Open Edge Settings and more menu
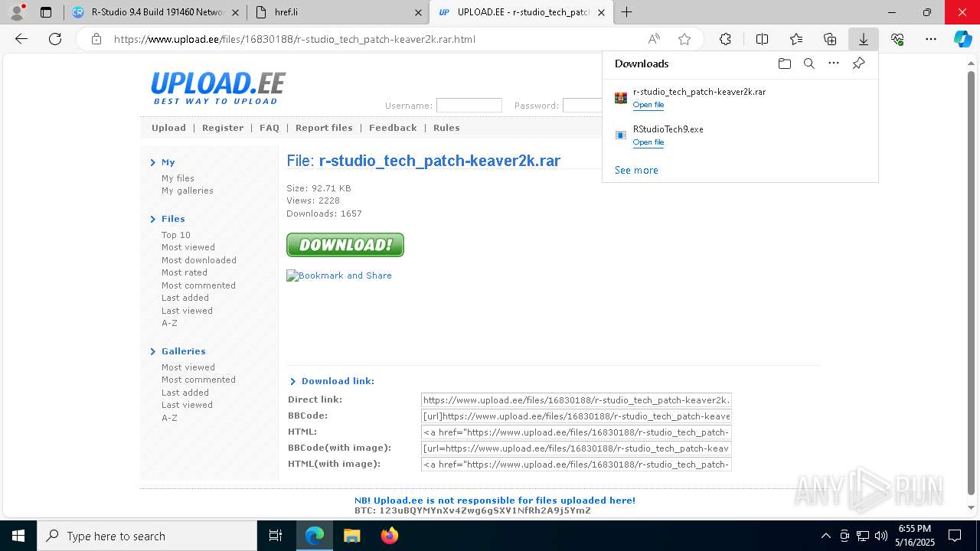The image size is (980, 551). coord(931,39)
